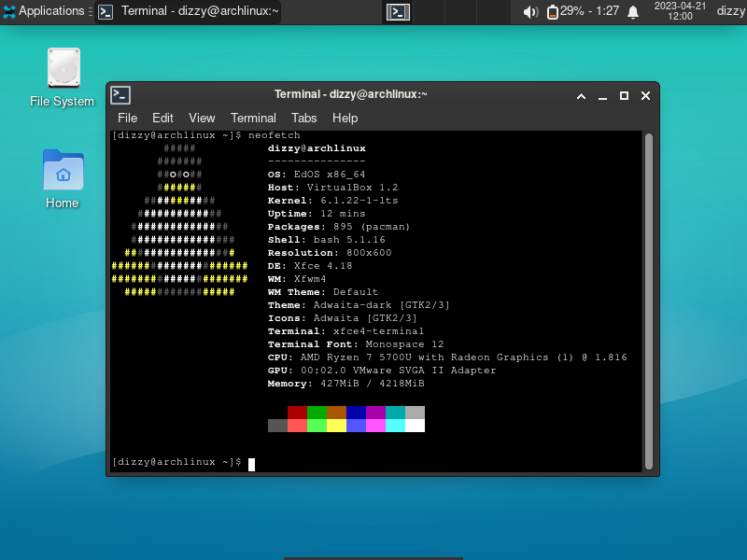Click the 'OS: EdOS x86_64' line
747x560 pixels.
317,175
